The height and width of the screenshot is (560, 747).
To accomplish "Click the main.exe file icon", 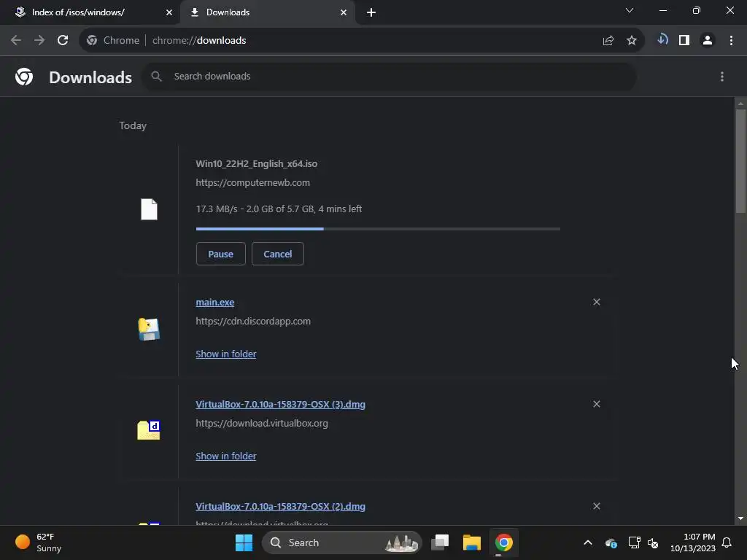I will pos(149,329).
